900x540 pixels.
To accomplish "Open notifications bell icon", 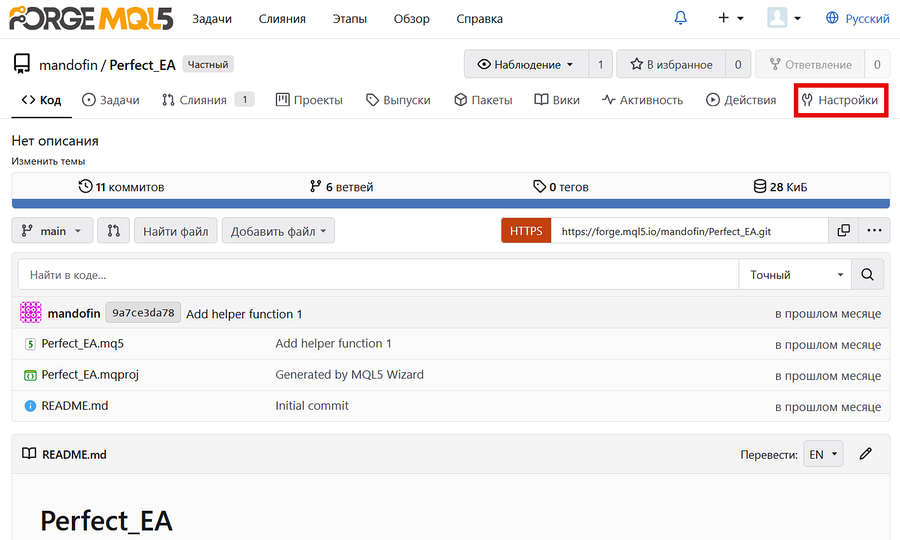I will [x=680, y=18].
